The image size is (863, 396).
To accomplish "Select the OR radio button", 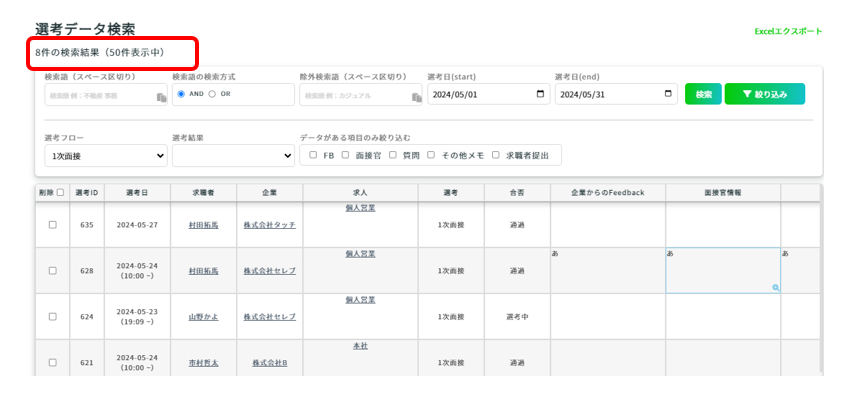I will coord(212,94).
